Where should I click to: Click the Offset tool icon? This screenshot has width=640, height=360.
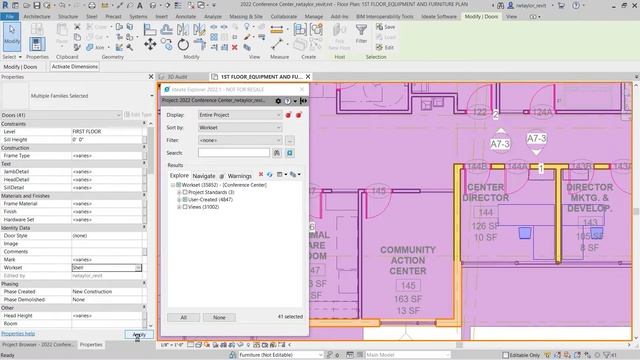pos(166,29)
